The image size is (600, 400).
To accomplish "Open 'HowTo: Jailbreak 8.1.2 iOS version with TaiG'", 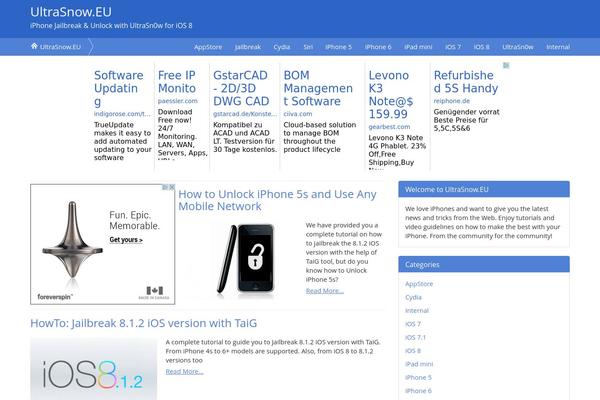I will 143,323.
